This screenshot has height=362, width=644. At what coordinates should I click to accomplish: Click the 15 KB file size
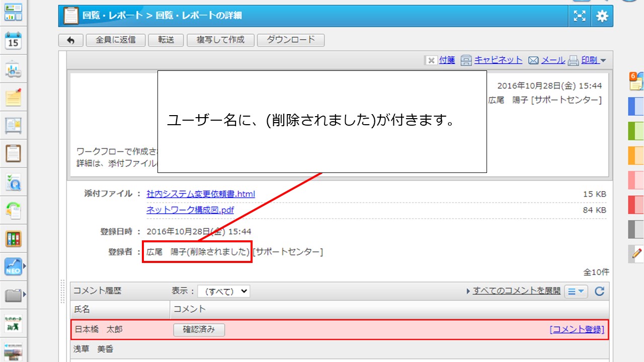pos(595,194)
